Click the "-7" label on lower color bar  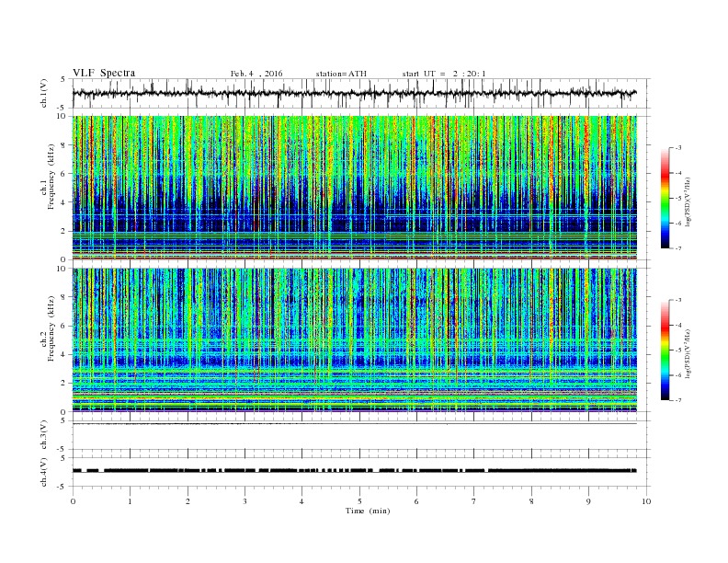(677, 400)
